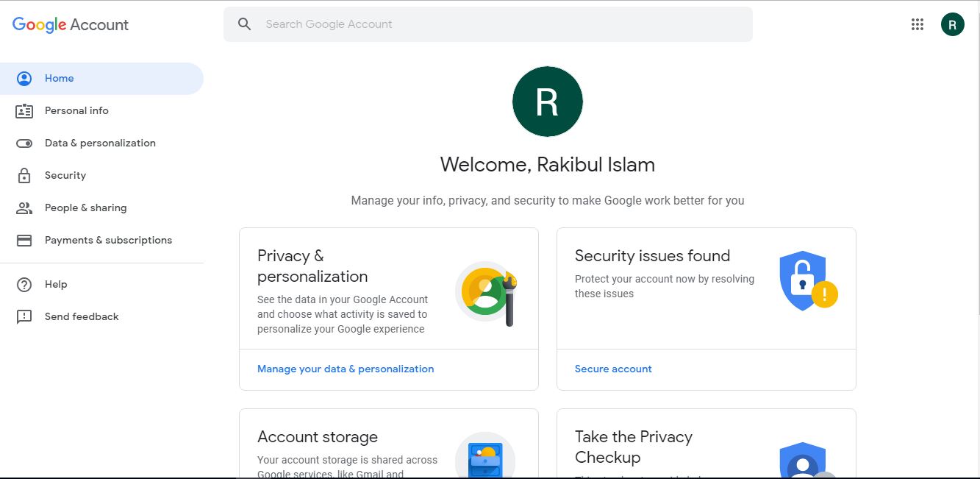Click the People & sharing icon
Screen dimensions: 980x479
[x=24, y=208]
